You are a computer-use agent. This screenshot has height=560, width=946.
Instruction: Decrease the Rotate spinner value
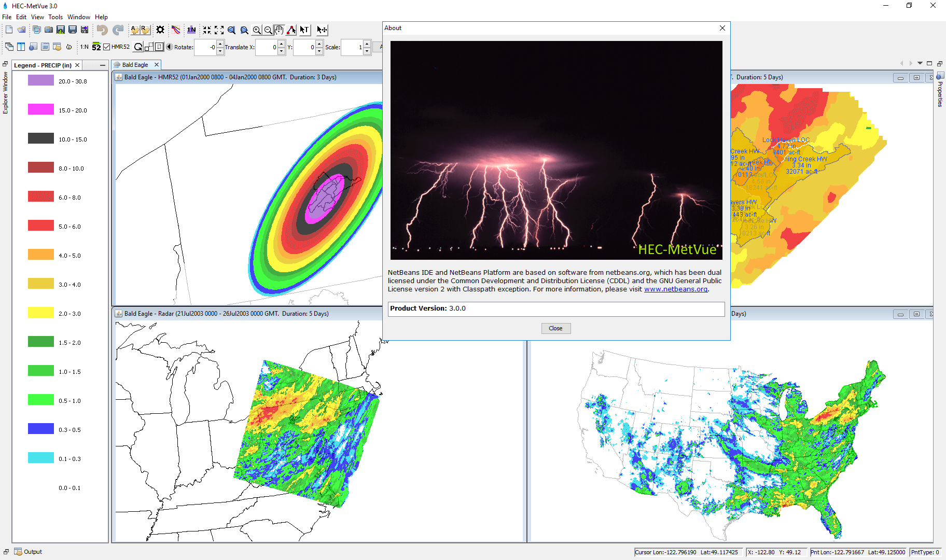pos(220,50)
